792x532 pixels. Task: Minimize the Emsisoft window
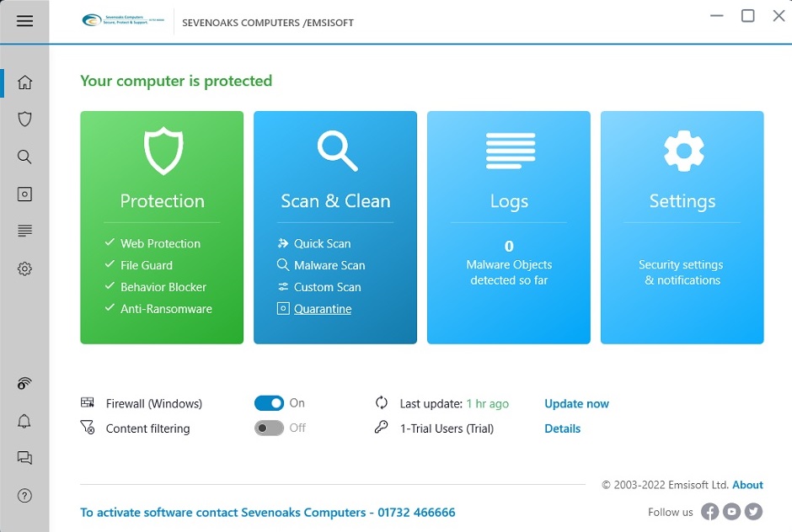pos(717,16)
